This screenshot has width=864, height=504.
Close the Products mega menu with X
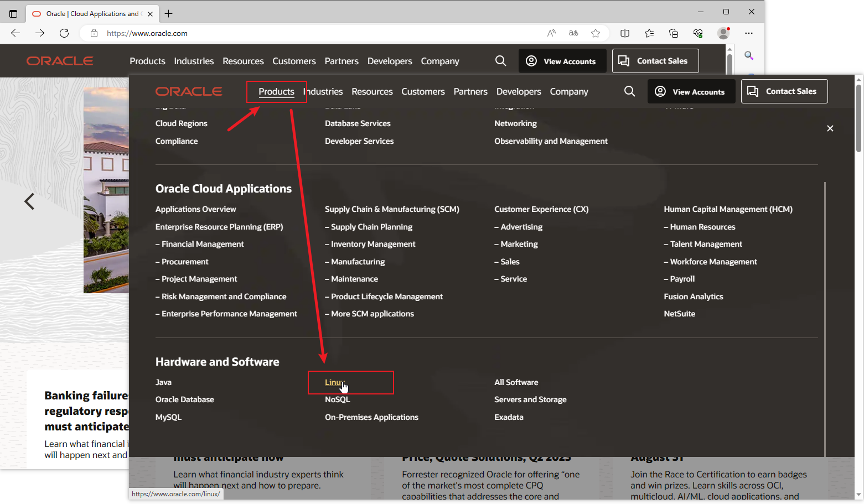tap(830, 128)
